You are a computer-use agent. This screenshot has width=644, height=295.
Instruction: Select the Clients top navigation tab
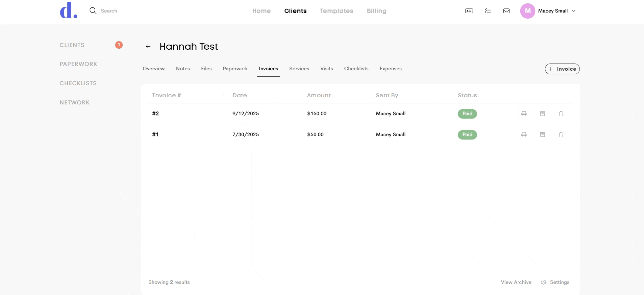point(295,11)
